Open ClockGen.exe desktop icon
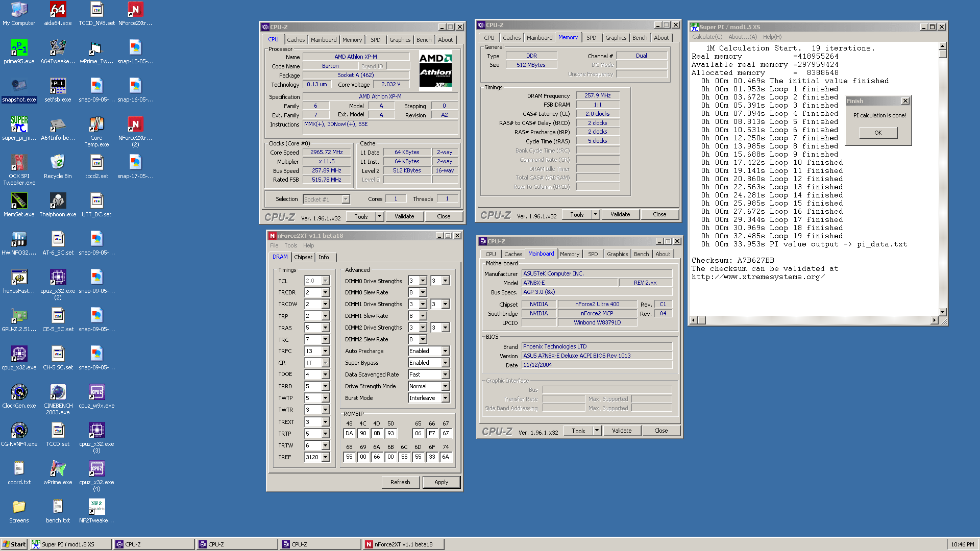 (x=19, y=396)
